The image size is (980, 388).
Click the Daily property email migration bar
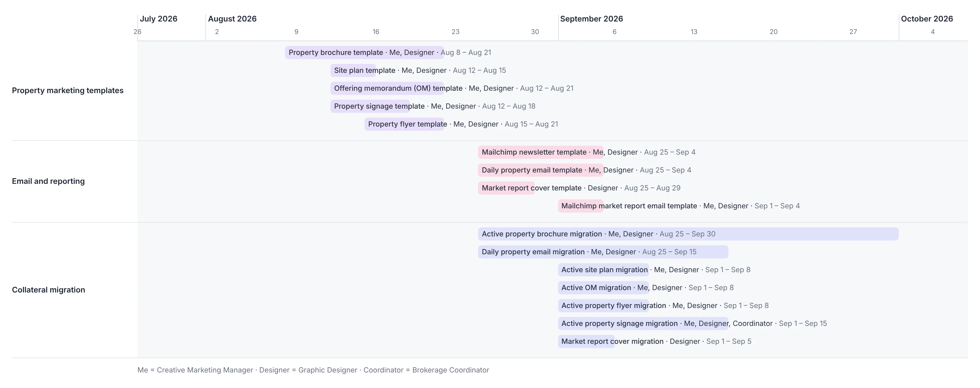pos(603,252)
